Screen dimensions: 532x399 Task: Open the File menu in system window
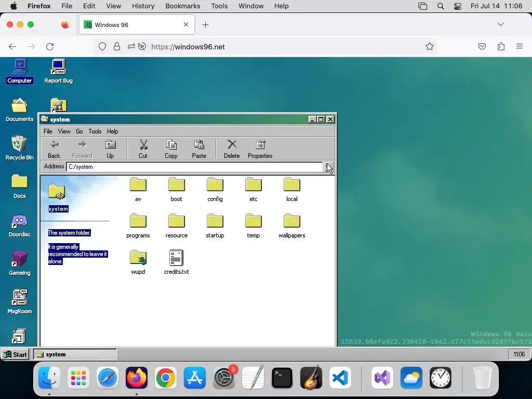click(48, 131)
